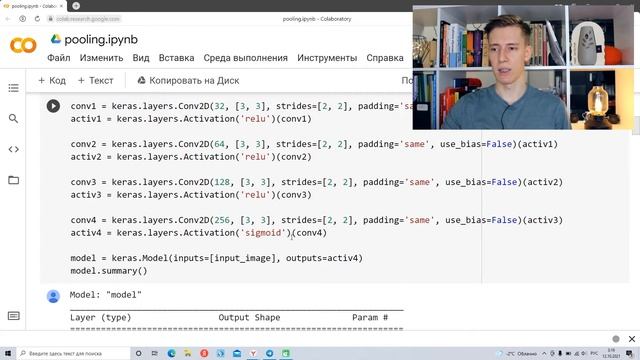640x360 pixels.
Task: Click the model.summary() code line
Action: click(109, 271)
